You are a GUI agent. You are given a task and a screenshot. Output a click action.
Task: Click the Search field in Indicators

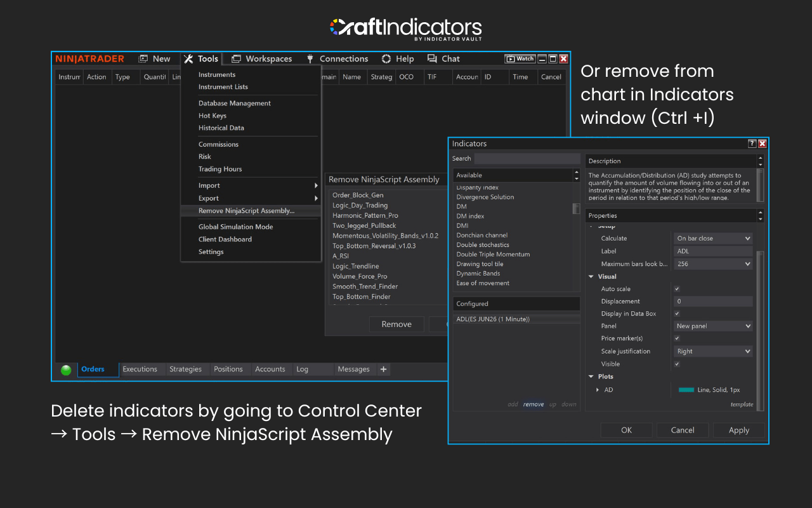coord(527,159)
